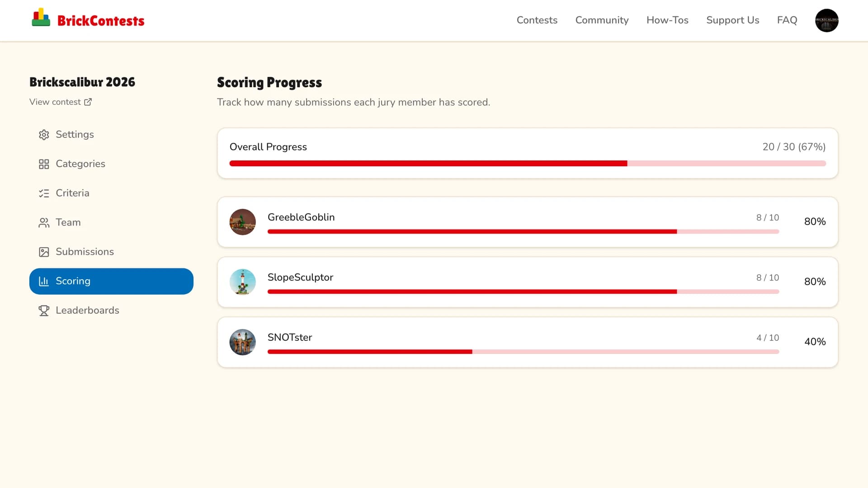Click the Scoring Progress heading
Viewport: 868px width, 488px height.
pyautogui.click(x=269, y=83)
